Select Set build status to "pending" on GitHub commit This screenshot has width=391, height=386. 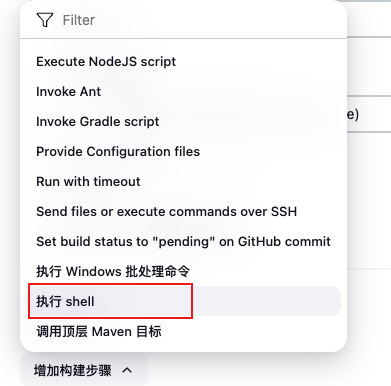tap(184, 242)
